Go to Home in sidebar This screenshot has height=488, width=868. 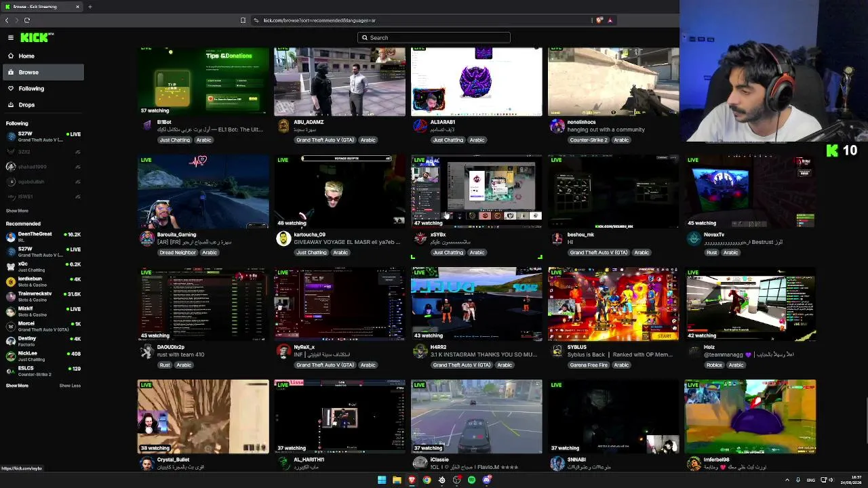pyautogui.click(x=43, y=56)
